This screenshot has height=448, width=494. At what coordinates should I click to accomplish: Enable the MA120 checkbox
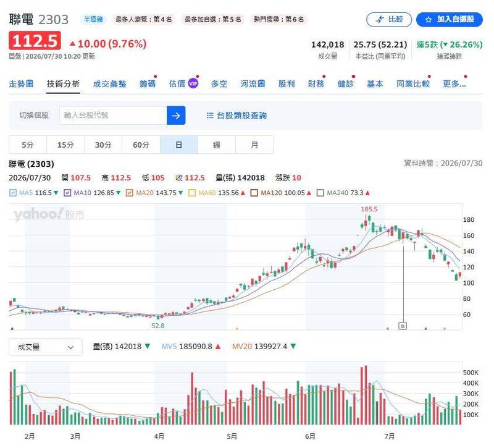(254, 193)
